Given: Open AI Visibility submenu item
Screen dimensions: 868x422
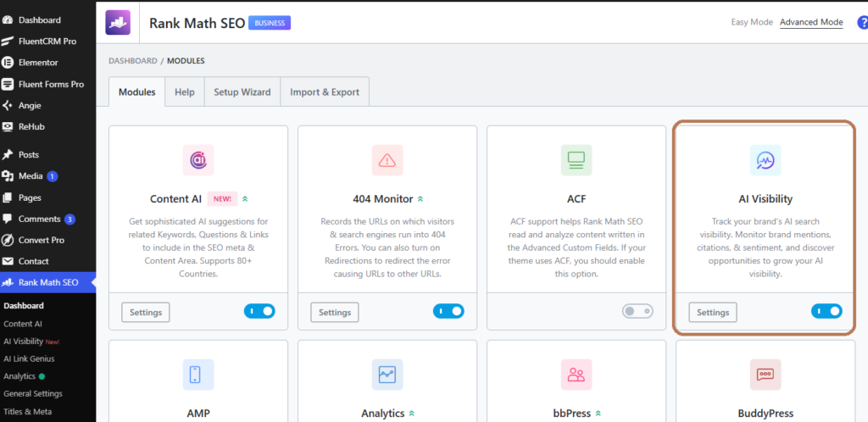Looking at the screenshot, I should [x=23, y=341].
